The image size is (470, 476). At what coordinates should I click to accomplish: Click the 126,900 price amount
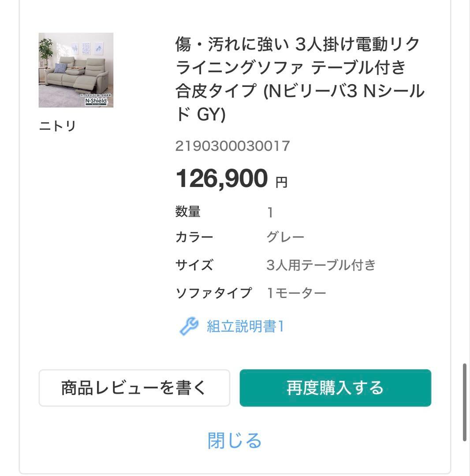tap(221, 178)
